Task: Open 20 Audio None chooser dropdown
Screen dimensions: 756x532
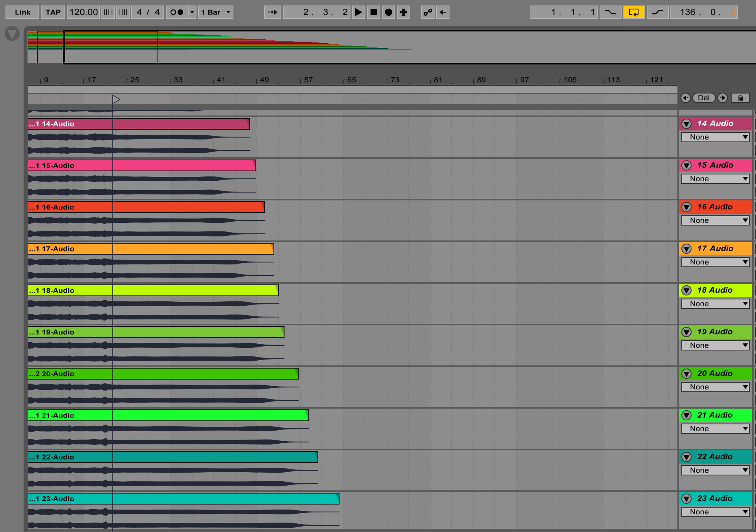Action: [715, 387]
